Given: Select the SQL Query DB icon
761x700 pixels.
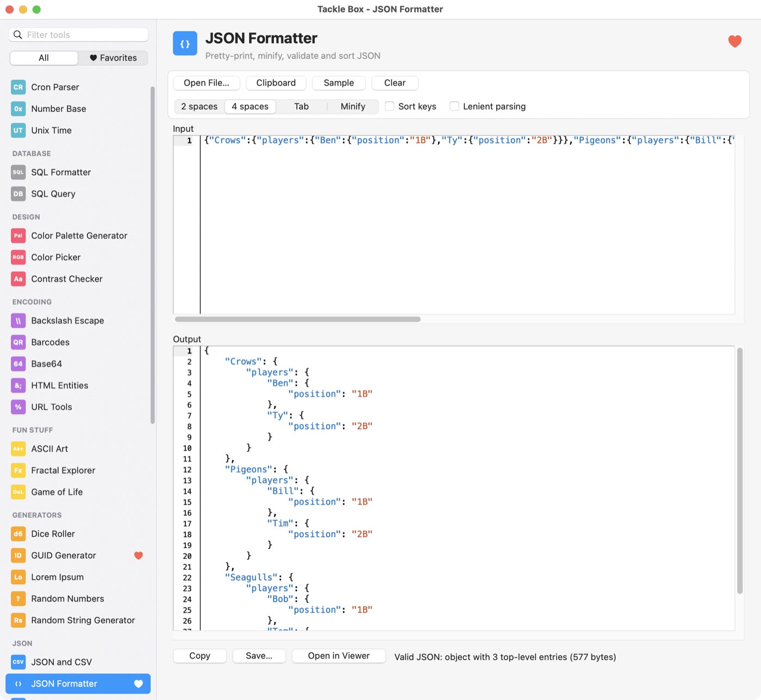Looking at the screenshot, I should click(x=18, y=194).
